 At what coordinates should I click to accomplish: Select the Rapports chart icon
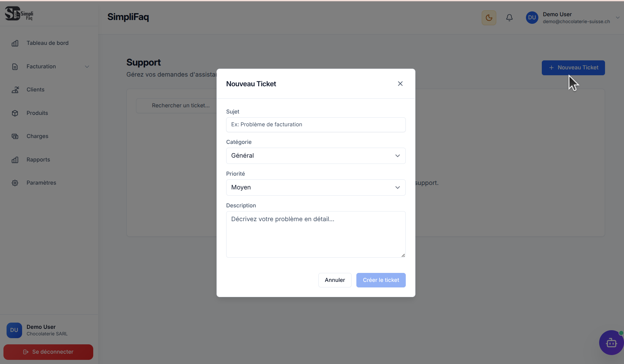(15, 159)
